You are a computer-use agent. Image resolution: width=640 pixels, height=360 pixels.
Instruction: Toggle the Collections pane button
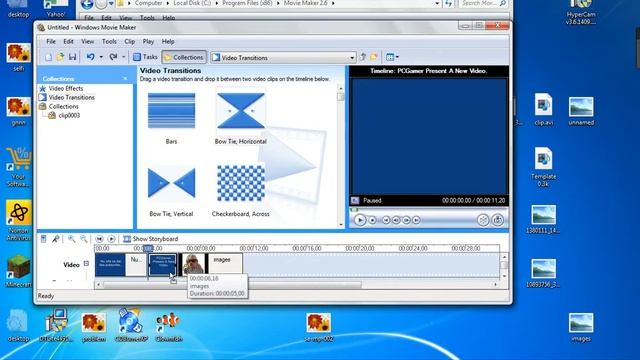(x=184, y=58)
